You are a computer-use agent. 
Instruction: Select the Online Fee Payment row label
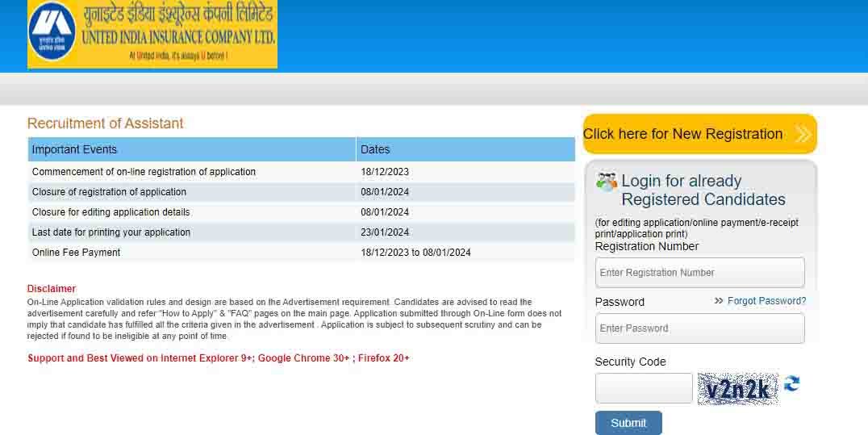tap(76, 253)
